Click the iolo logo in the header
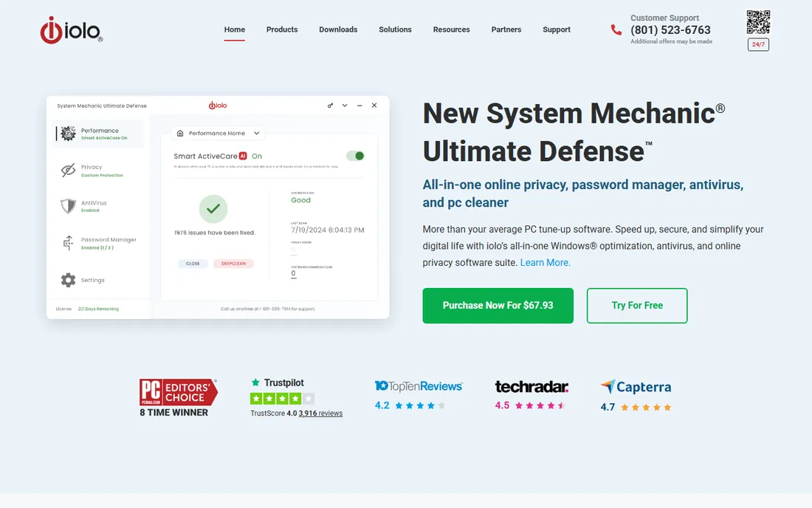Screen dimensions: 812x508 click(72, 30)
